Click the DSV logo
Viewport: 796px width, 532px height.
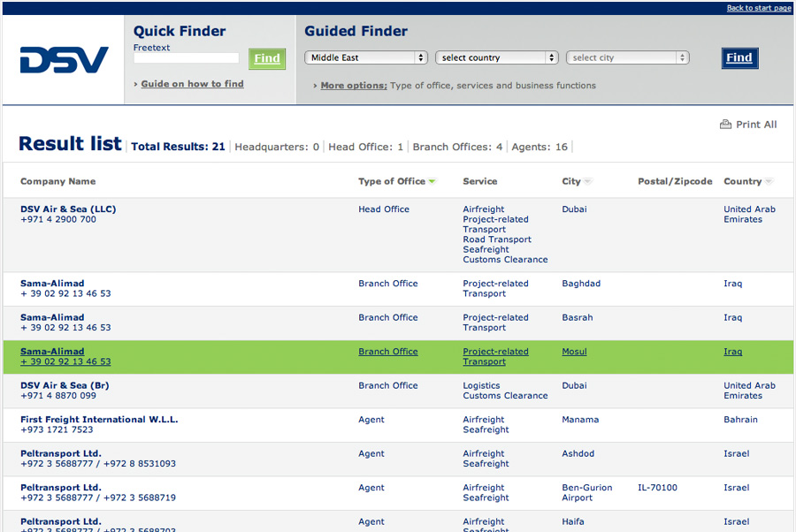pyautogui.click(x=64, y=60)
